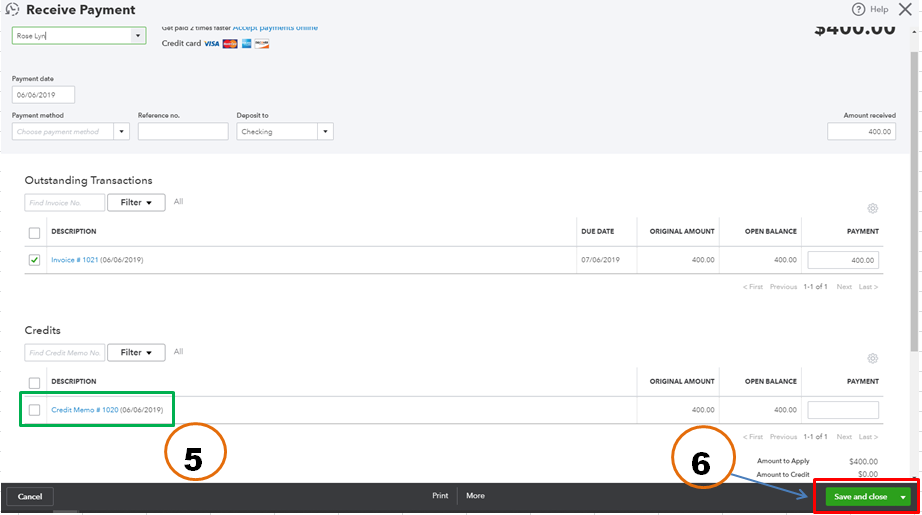The image size is (922, 515).
Task: Click the Find Credit Memo No. search box
Action: click(65, 353)
